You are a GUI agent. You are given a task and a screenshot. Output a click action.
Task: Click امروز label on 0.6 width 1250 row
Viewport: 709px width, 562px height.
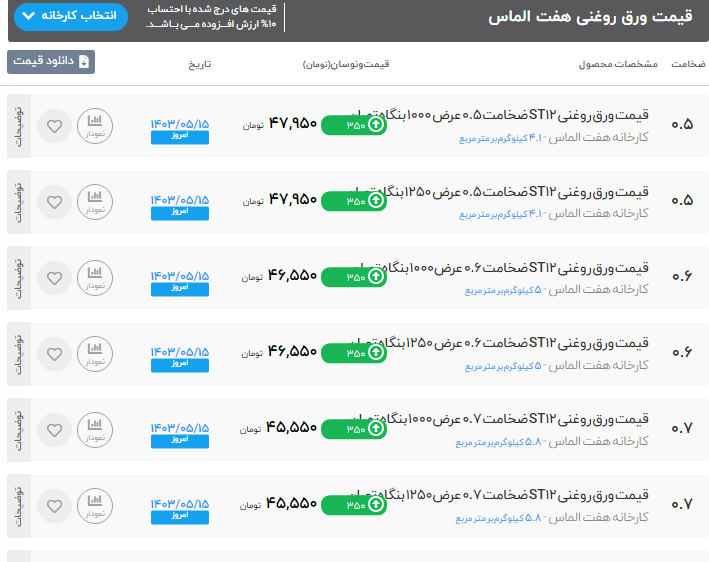pyautogui.click(x=180, y=365)
